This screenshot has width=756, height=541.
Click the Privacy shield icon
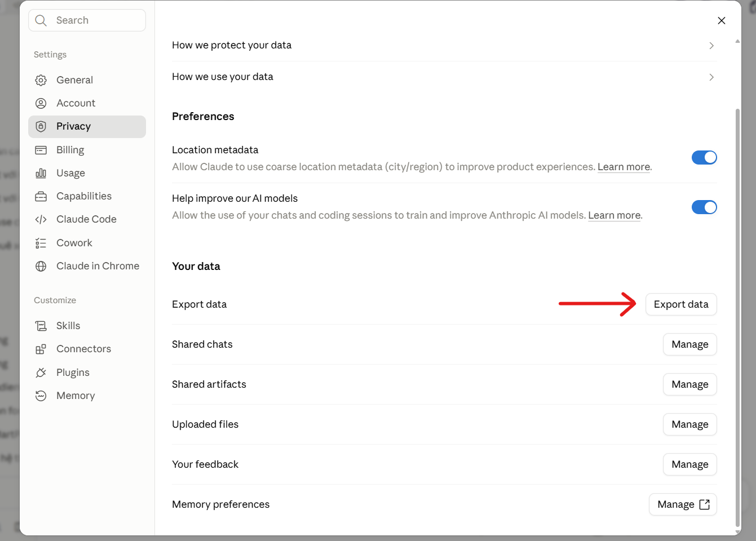pos(41,126)
